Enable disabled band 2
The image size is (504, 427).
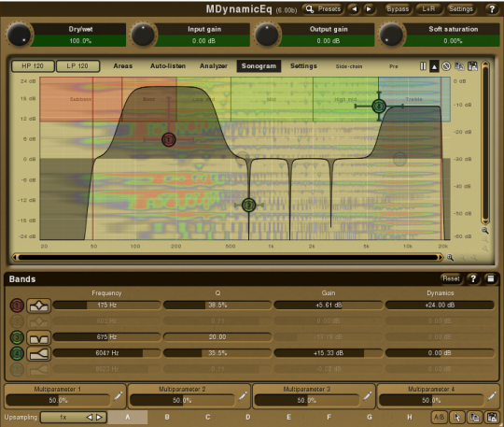(x=17, y=321)
